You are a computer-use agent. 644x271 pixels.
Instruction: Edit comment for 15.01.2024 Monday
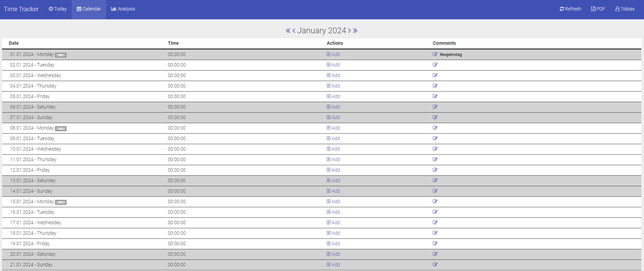pos(435,201)
